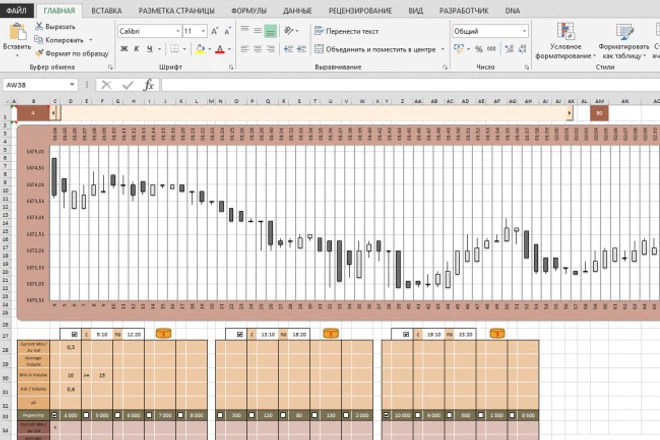
Task: Click Объединить и поместить в центре
Action: coord(375,49)
